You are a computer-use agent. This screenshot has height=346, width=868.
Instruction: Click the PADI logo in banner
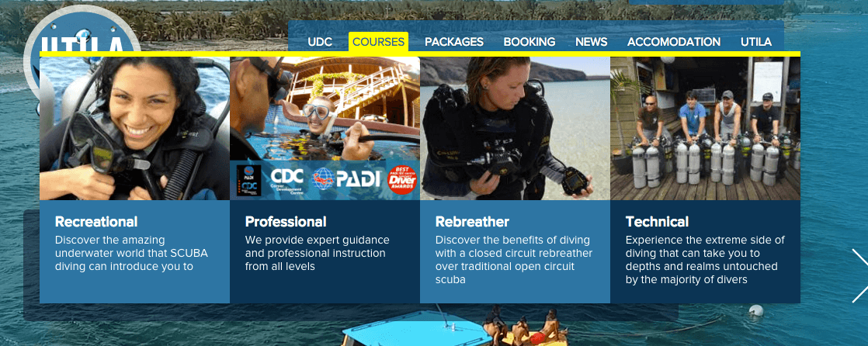[x=346, y=178]
